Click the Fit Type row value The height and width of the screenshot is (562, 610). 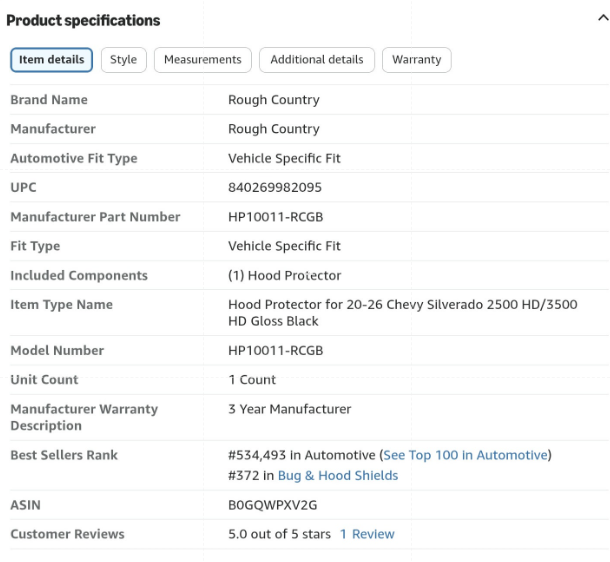coord(284,246)
